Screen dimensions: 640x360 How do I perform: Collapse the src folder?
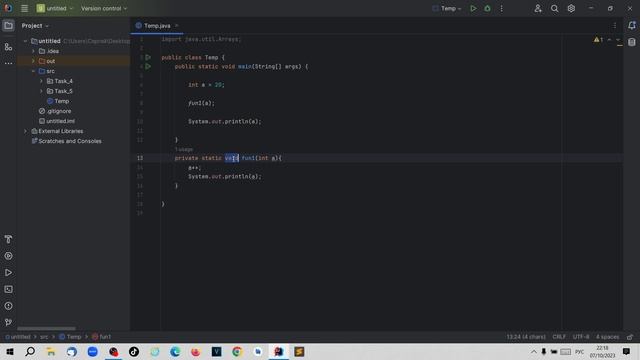click(33, 71)
